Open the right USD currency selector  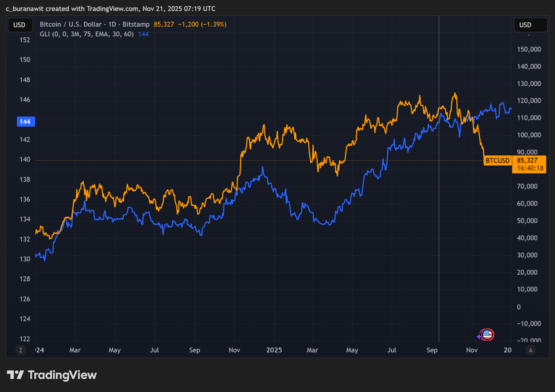click(530, 25)
